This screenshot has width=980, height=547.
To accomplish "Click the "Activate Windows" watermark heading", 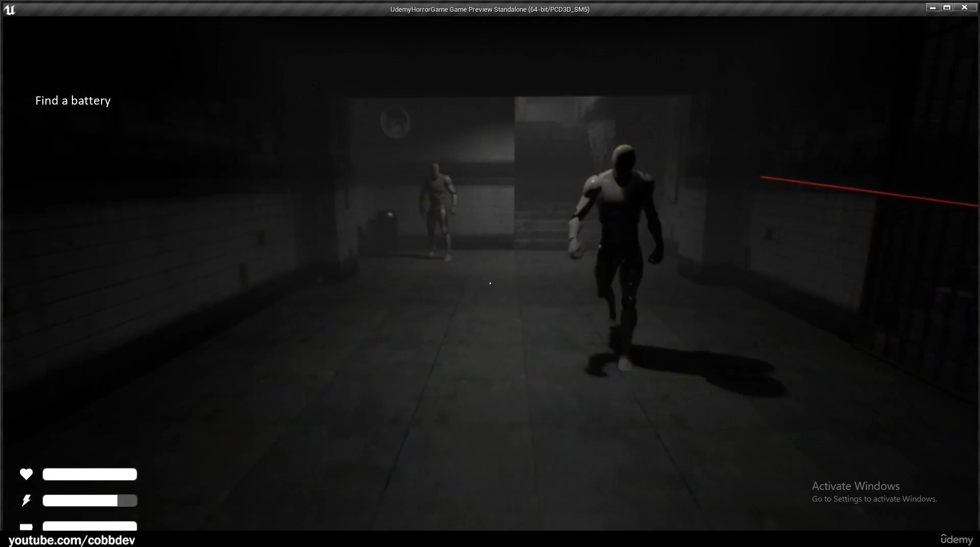I will [855, 486].
